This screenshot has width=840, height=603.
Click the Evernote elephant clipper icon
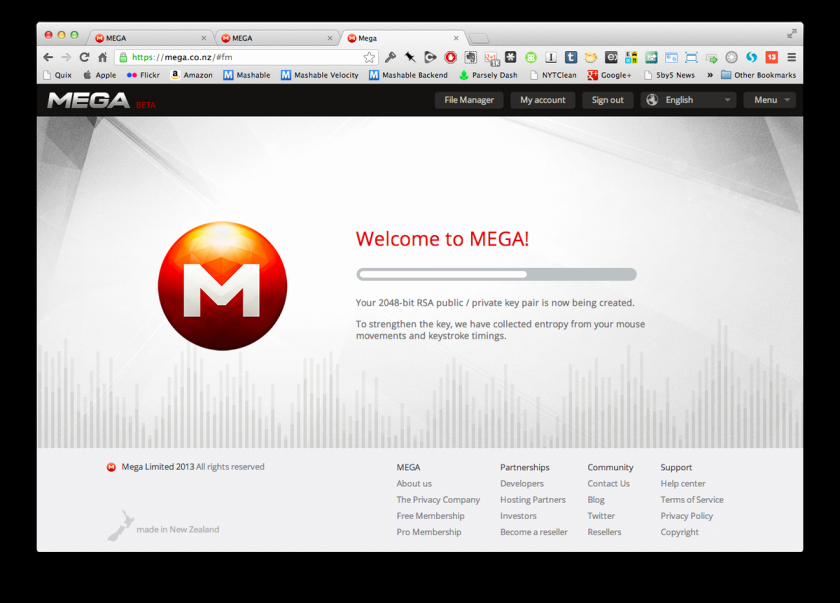[x=470, y=57]
